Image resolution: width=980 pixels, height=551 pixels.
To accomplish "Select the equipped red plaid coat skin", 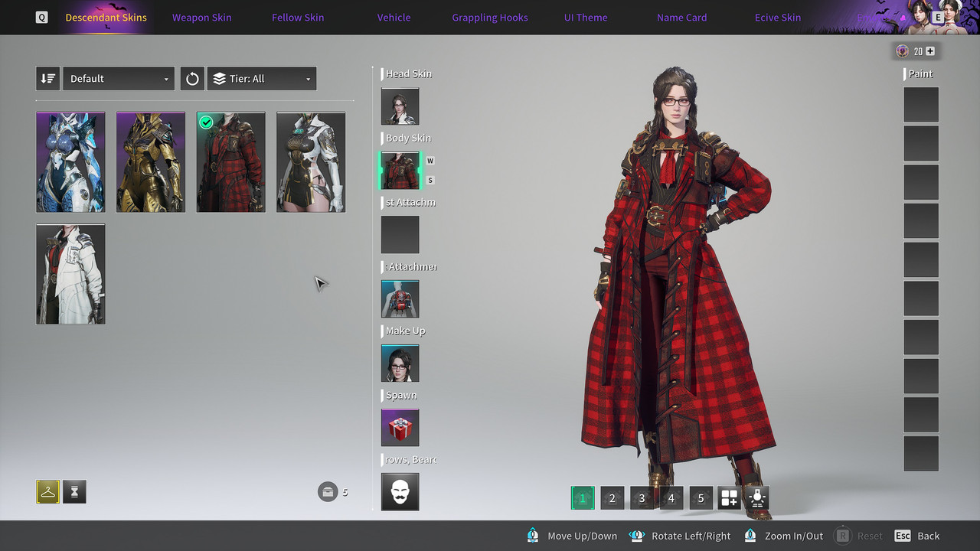I will (x=230, y=162).
